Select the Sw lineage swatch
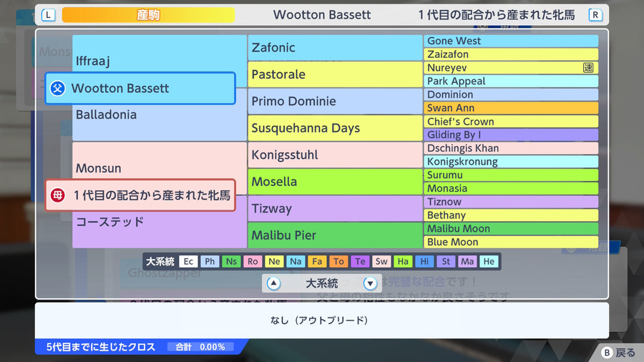 [381, 261]
